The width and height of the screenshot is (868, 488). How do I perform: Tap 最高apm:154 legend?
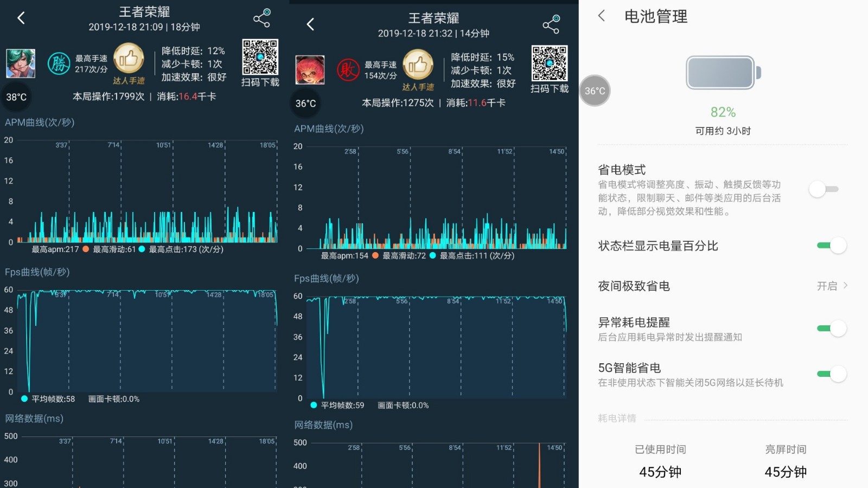[344, 256]
